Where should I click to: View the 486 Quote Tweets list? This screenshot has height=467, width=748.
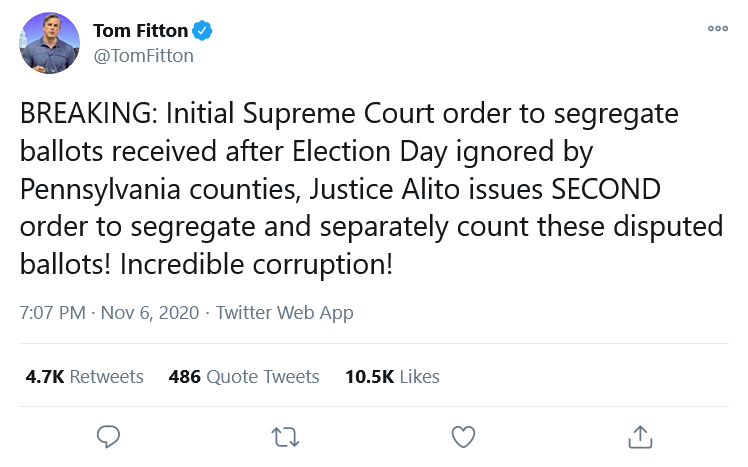coord(244,377)
